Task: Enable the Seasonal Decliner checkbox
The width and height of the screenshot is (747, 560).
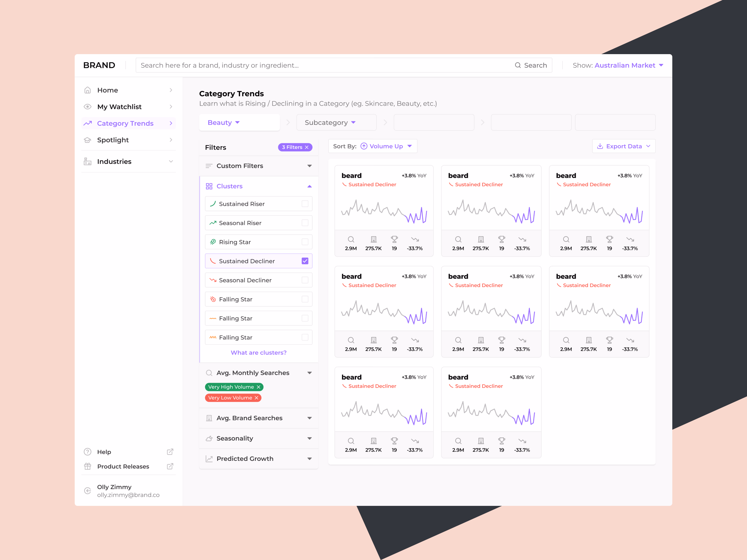Action: [x=305, y=280]
